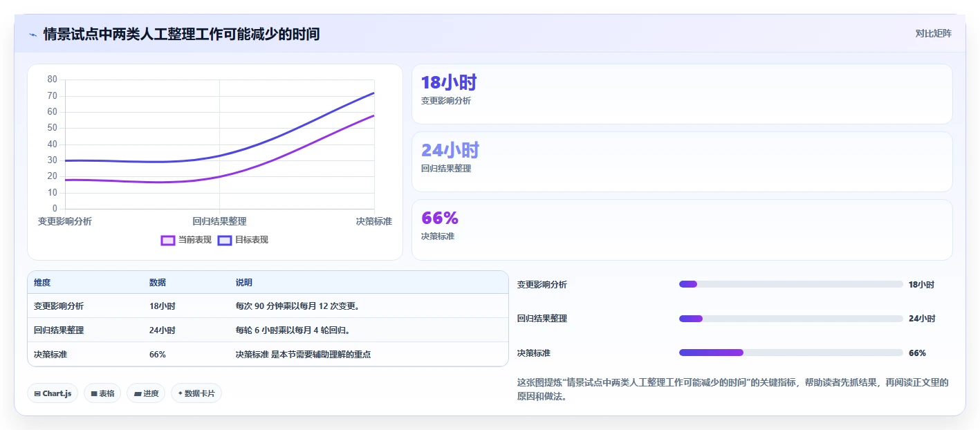Screen dimensions: 980x430
Task: Click the 决策标准 是本节需要辅助理解的重点 description
Action: pyautogui.click(x=304, y=354)
